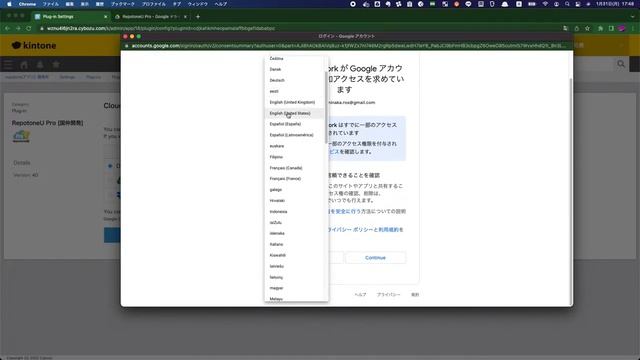Switch to the RepotoneU Pro Google tab
The height and width of the screenshot is (360, 640).
[x=150, y=17]
